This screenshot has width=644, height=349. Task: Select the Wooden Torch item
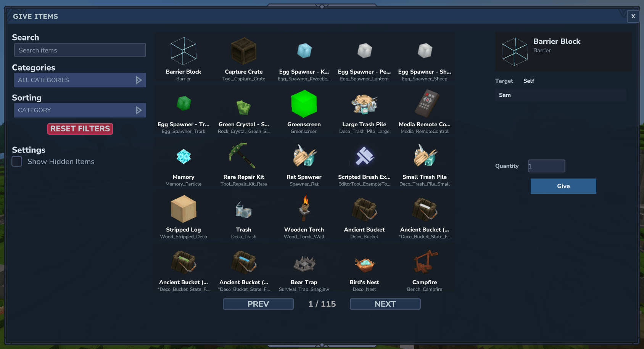click(x=304, y=209)
